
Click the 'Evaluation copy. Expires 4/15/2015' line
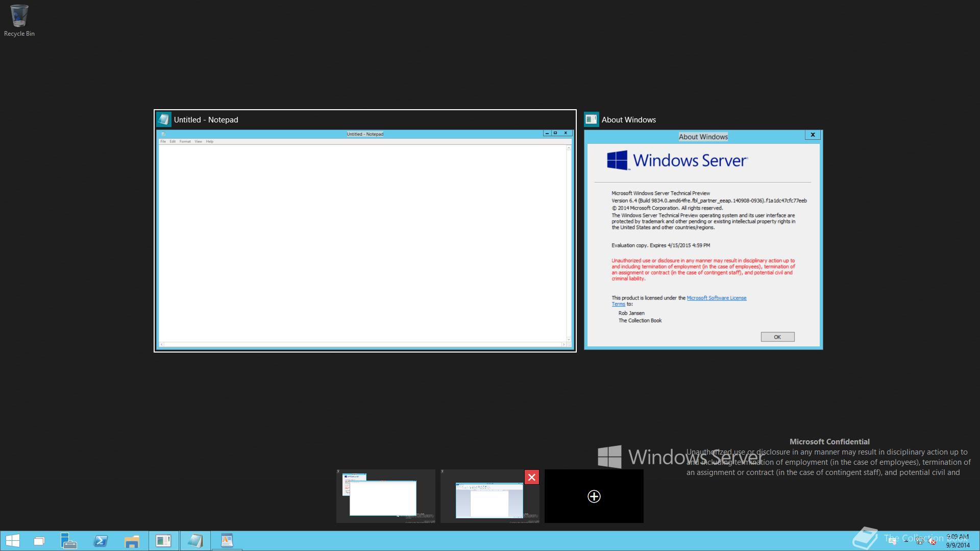660,245
